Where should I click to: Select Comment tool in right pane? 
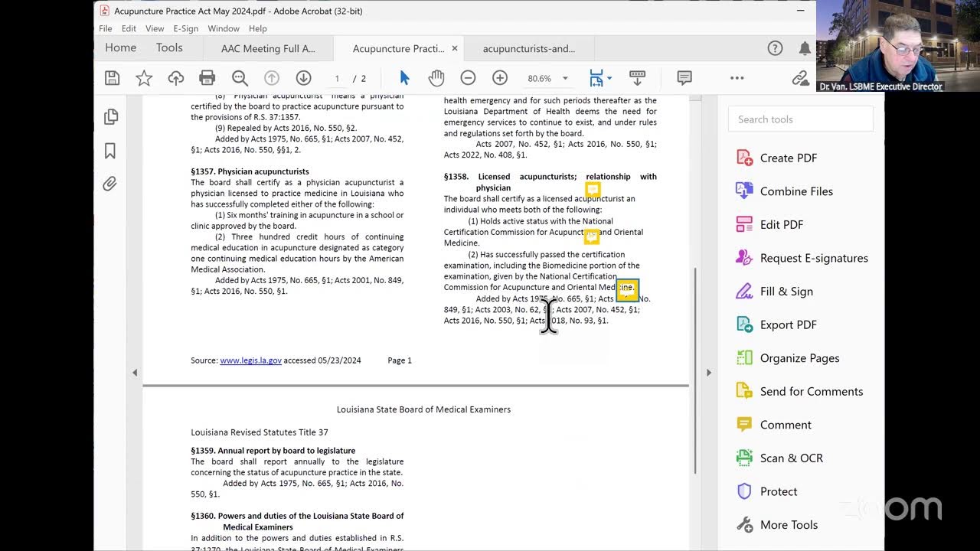tap(786, 425)
